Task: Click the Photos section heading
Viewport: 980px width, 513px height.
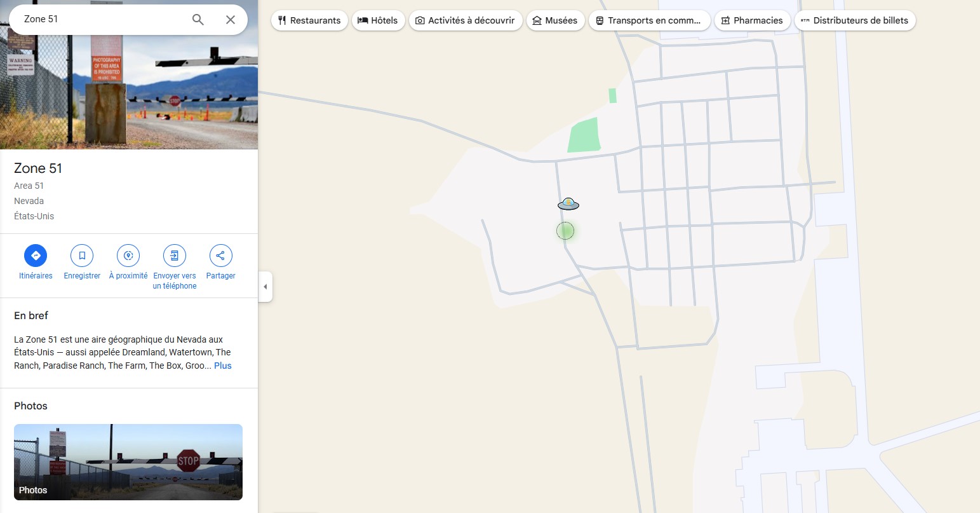Action: [x=30, y=406]
